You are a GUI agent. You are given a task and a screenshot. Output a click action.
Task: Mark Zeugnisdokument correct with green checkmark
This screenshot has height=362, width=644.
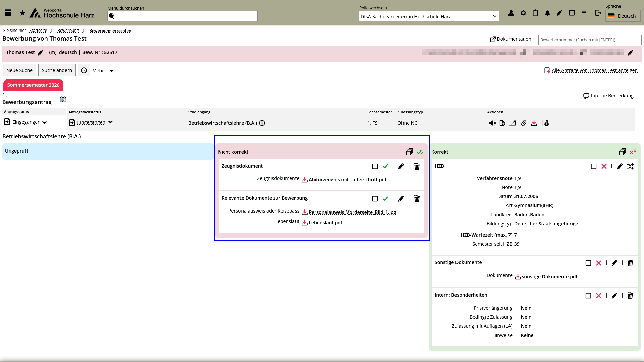(x=385, y=166)
